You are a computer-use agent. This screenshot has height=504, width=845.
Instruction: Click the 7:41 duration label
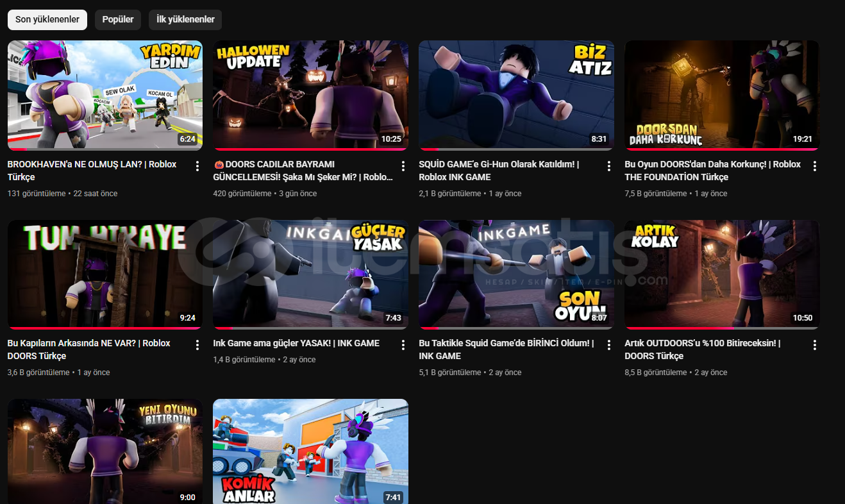click(x=393, y=497)
